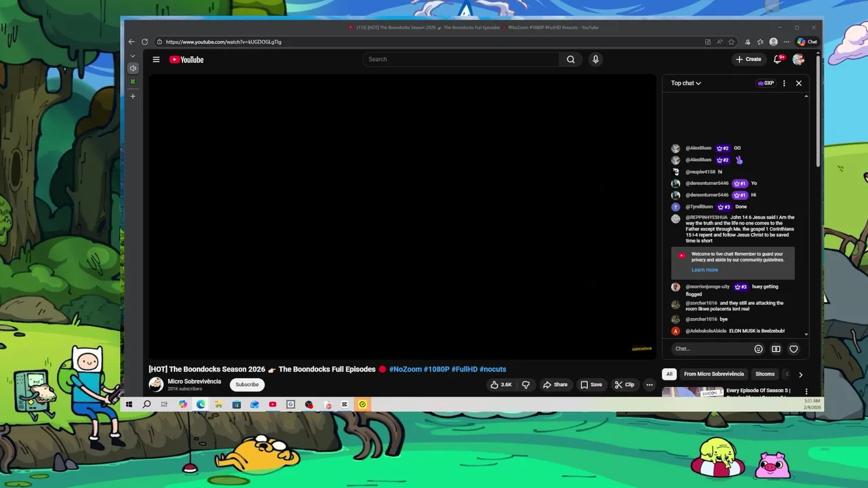Open live chat options three-dot menu
The image size is (868, 488).
click(784, 83)
